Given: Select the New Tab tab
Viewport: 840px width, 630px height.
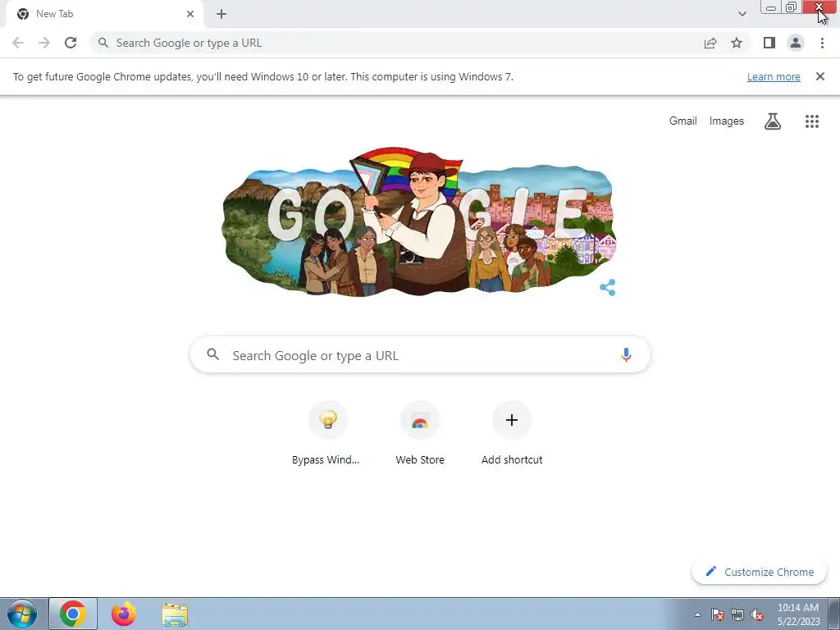Looking at the screenshot, I should point(105,14).
